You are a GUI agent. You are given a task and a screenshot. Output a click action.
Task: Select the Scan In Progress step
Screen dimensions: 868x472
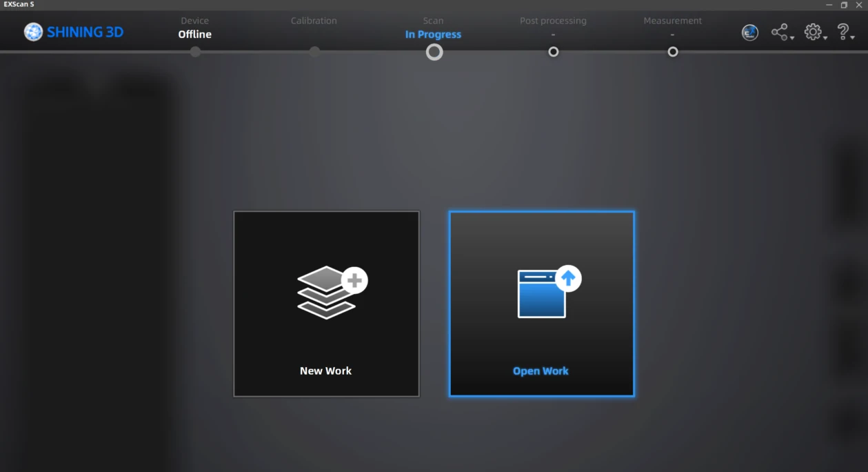coord(434,28)
